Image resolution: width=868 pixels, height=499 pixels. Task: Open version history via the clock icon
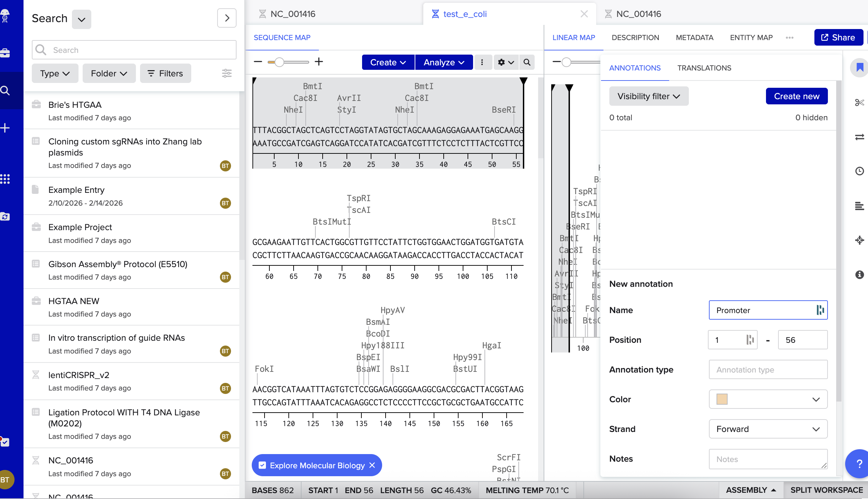point(860,171)
